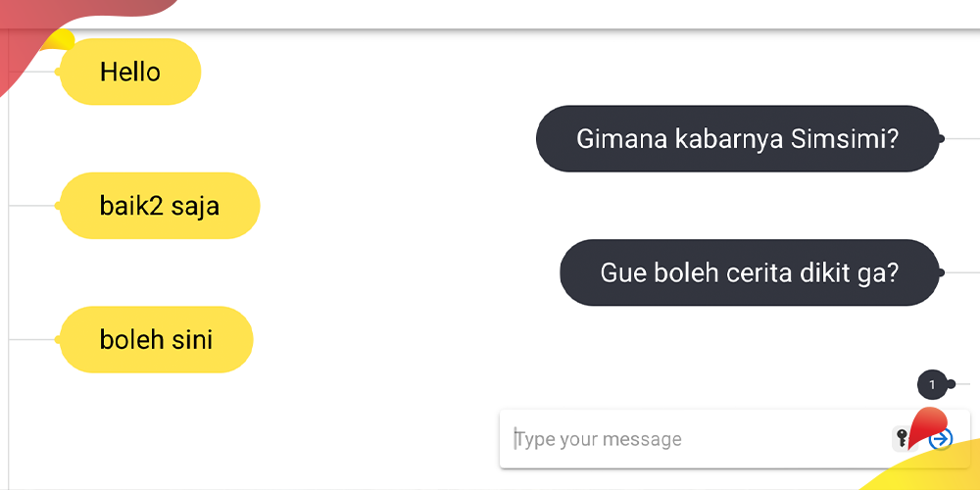Click the dark bubble numbered 1
Viewport: 980px width, 490px height.
click(x=932, y=384)
